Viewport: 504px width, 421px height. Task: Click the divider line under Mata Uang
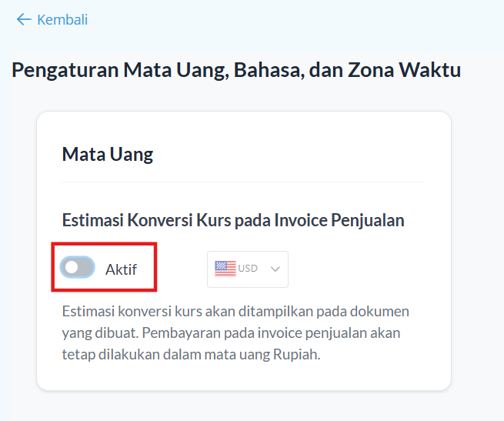(x=243, y=182)
